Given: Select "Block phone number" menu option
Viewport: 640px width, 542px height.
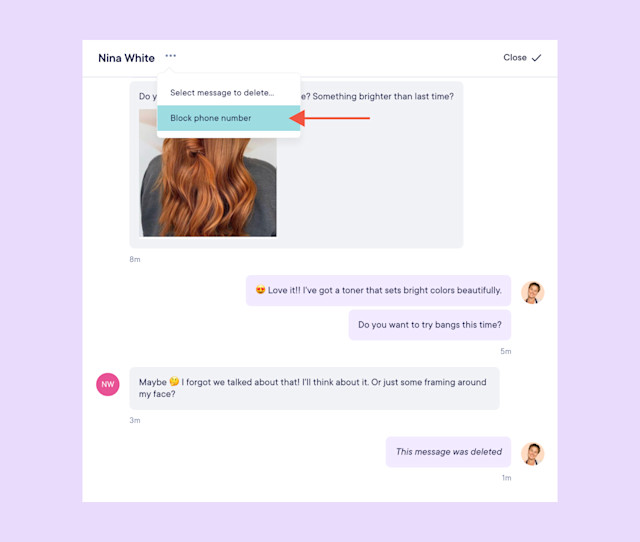Looking at the screenshot, I should (229, 118).
